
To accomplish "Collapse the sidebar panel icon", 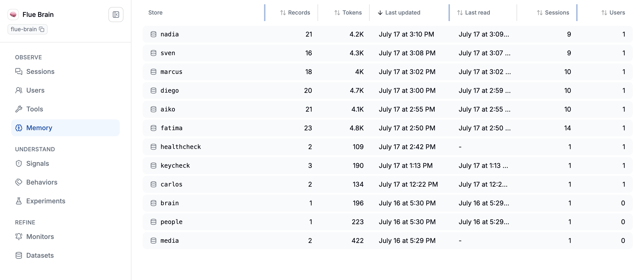I will coord(116,15).
